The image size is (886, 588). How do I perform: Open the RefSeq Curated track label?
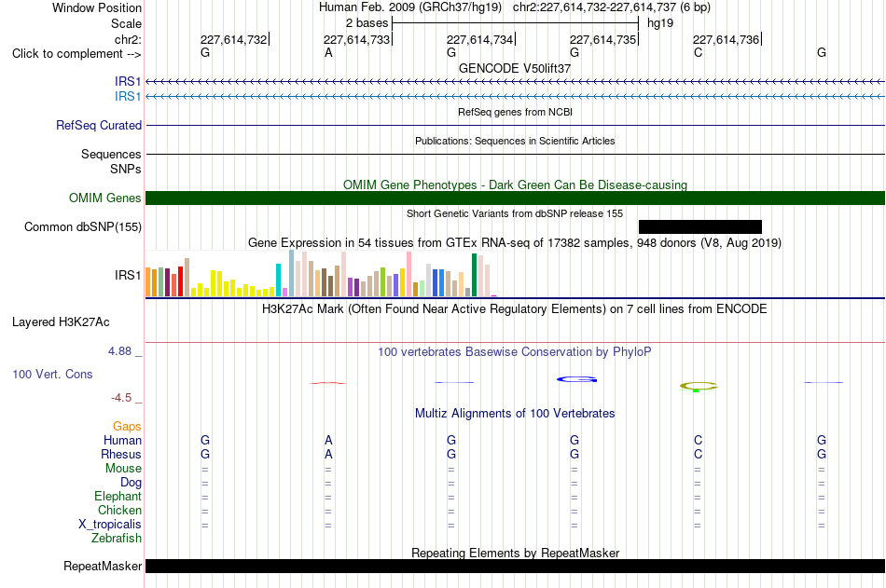[99, 126]
